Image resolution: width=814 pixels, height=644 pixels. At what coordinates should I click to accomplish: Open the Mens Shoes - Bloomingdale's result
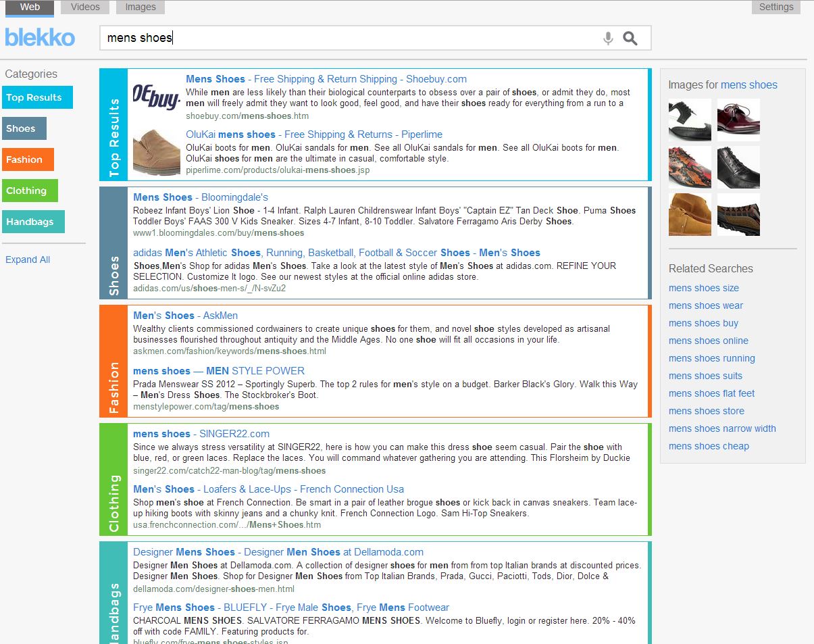[x=201, y=197]
